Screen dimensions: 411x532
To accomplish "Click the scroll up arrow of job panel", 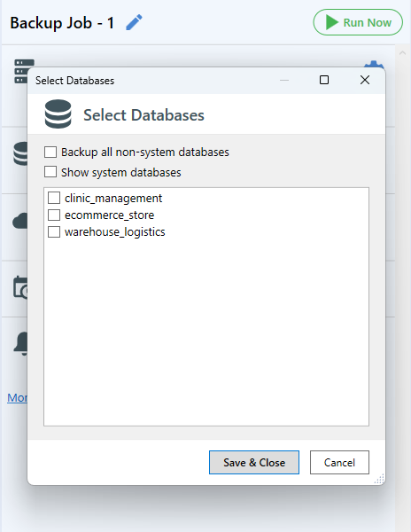I will [402, 53].
